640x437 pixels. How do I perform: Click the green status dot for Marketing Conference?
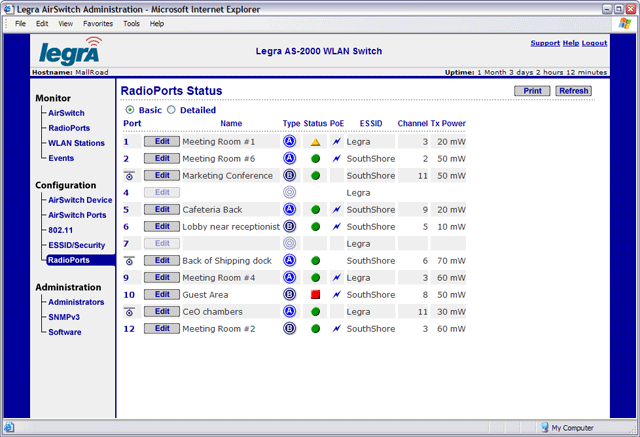[315, 176]
